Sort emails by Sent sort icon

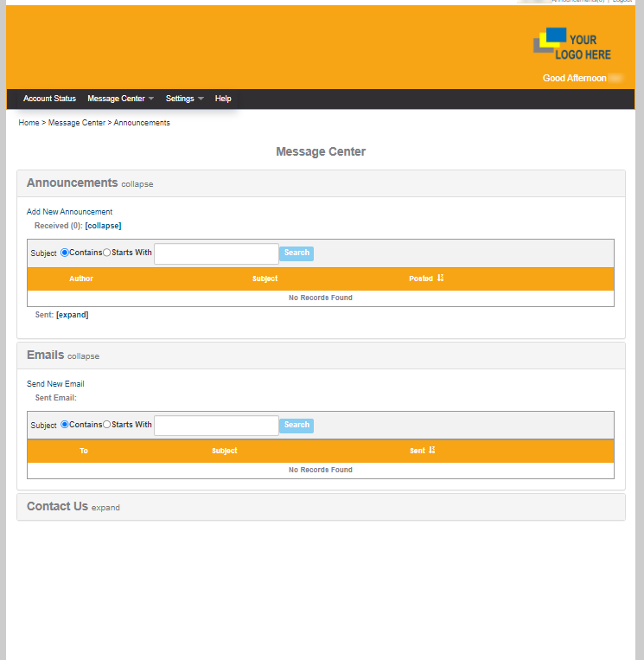point(431,450)
